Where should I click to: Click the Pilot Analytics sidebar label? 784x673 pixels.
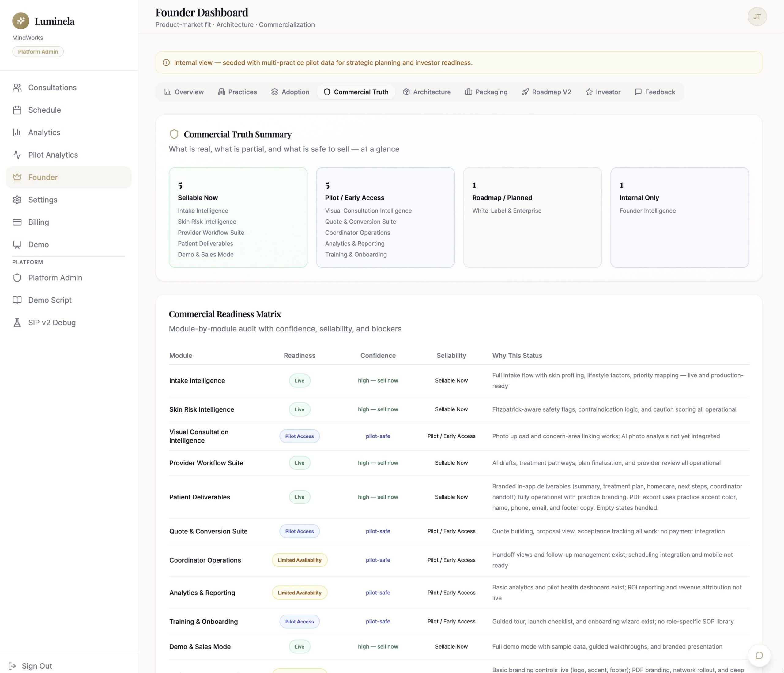[53, 155]
